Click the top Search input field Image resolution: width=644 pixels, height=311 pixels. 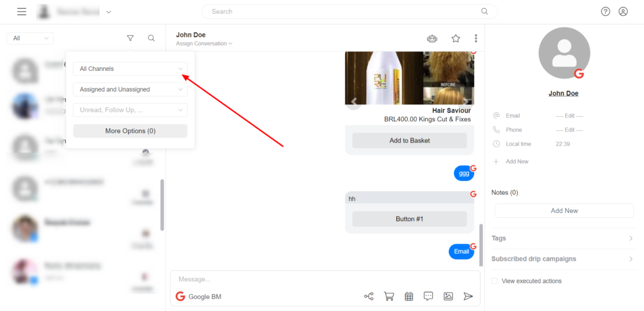pos(350,11)
